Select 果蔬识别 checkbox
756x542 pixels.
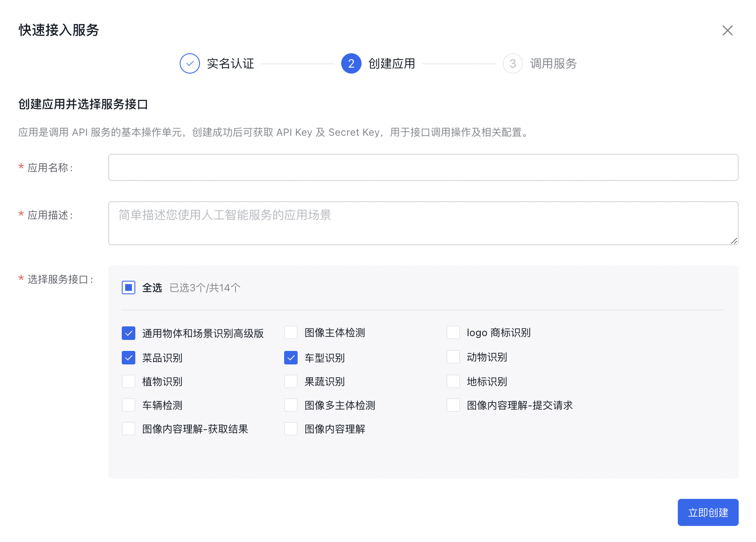[x=291, y=381]
